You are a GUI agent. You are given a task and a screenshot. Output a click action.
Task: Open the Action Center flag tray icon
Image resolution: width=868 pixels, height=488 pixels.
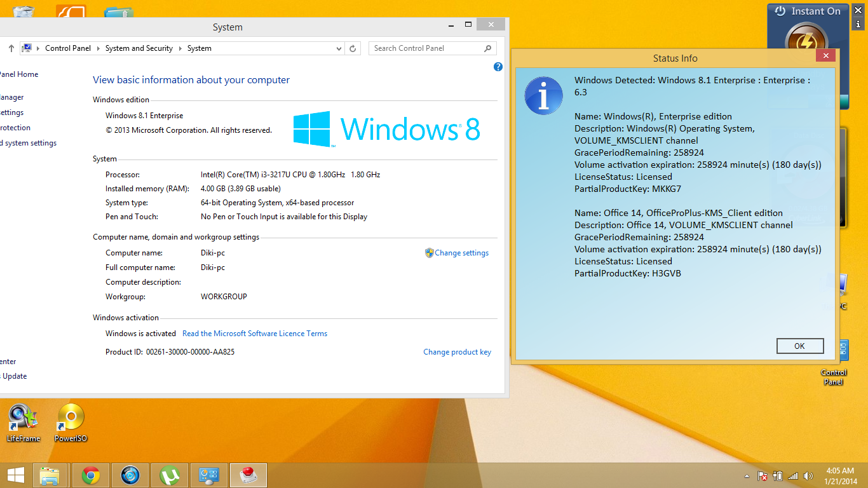click(x=762, y=476)
